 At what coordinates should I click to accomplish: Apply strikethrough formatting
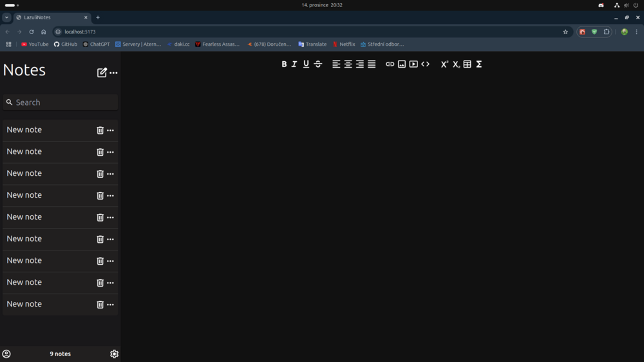point(318,64)
